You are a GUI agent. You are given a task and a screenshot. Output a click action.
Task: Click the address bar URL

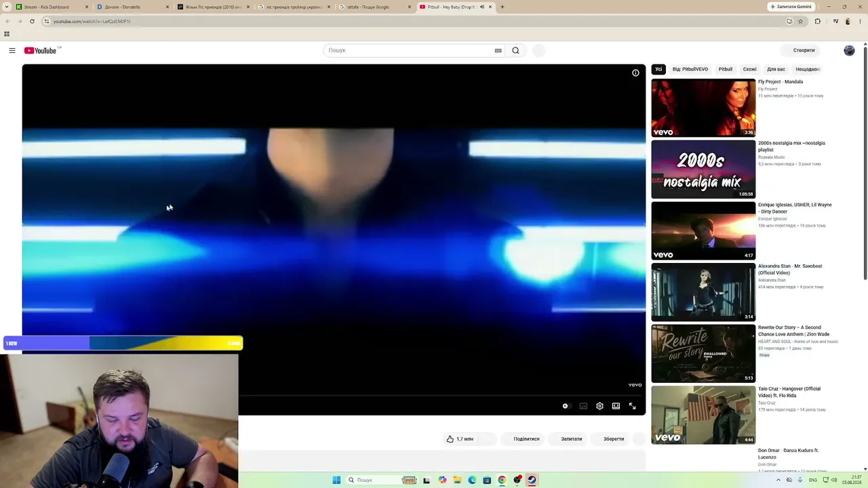pyautogui.click(x=92, y=21)
